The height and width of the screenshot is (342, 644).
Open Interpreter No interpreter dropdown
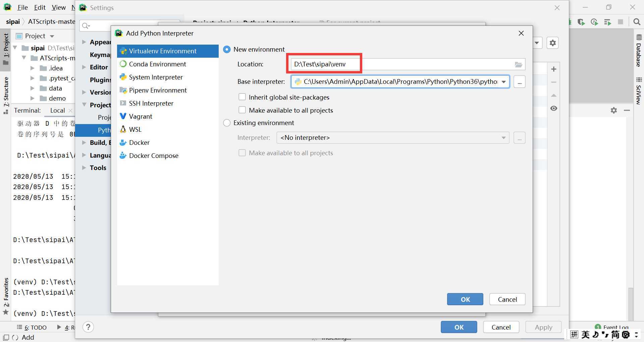(x=503, y=138)
